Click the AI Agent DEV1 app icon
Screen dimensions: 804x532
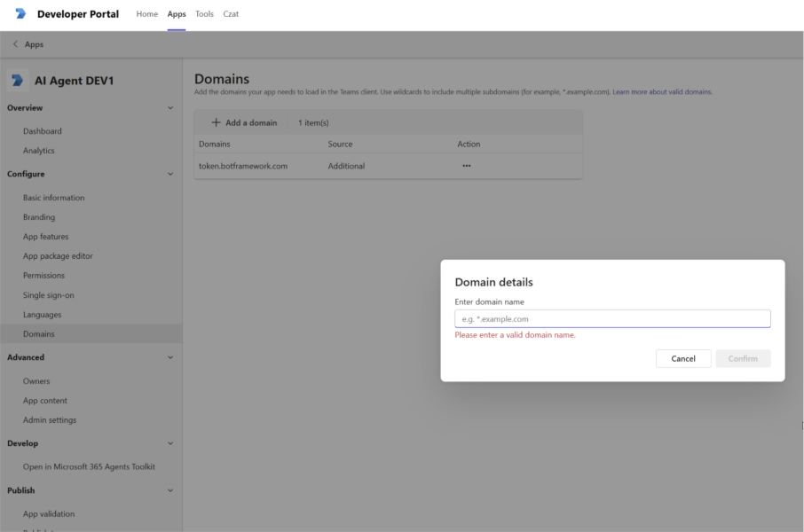click(18, 81)
